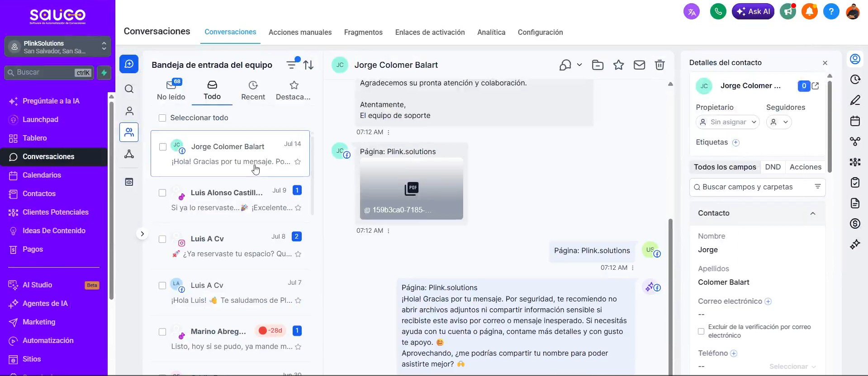868x376 pixels.
Task: Add an email with Correo electrónico plus
Action: coord(768,301)
